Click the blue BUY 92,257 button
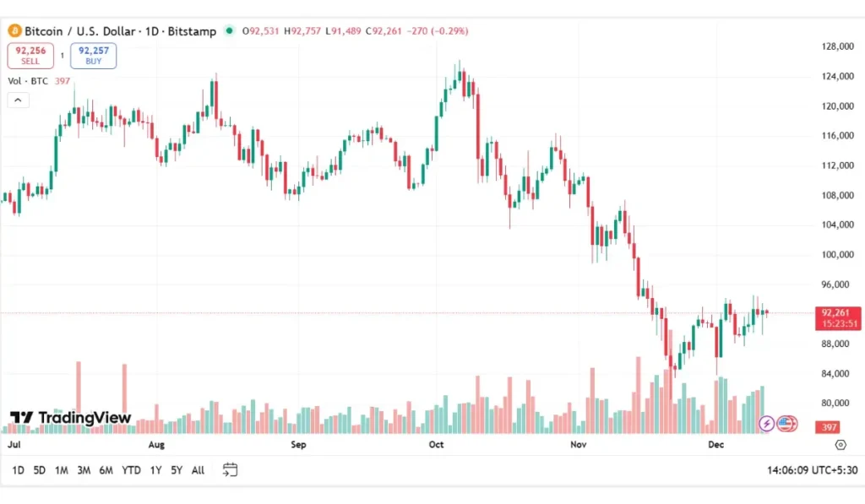 pos(93,56)
